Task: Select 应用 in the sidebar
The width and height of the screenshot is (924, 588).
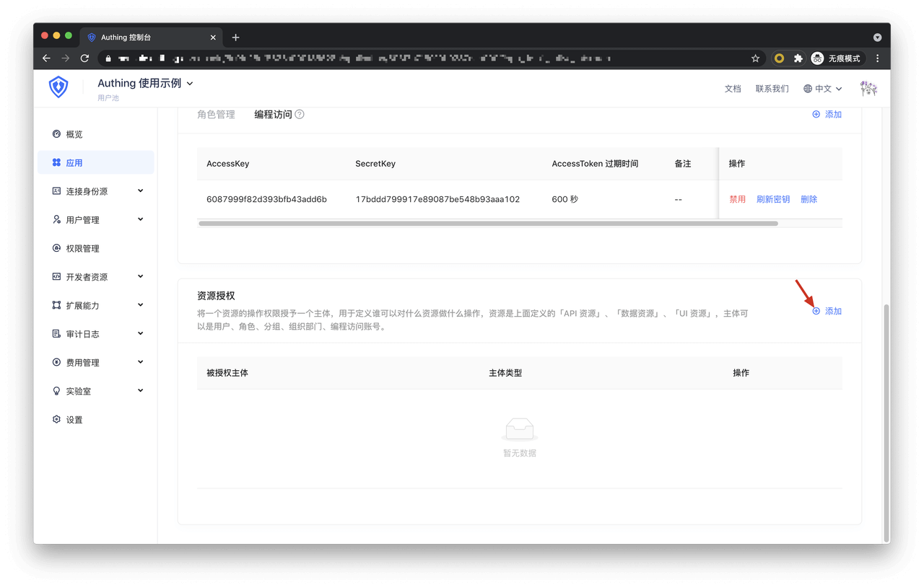Action: 74,163
